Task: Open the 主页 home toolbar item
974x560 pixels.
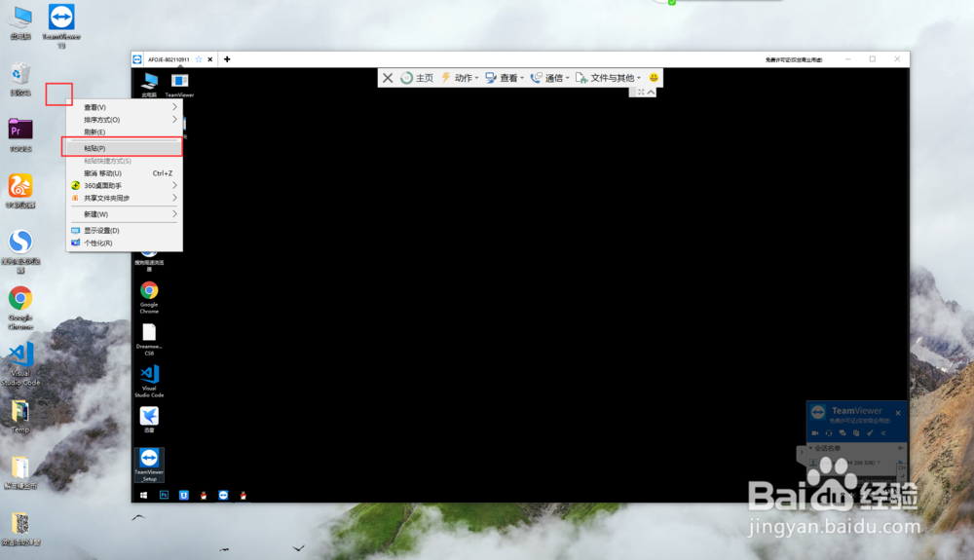Action: point(417,78)
